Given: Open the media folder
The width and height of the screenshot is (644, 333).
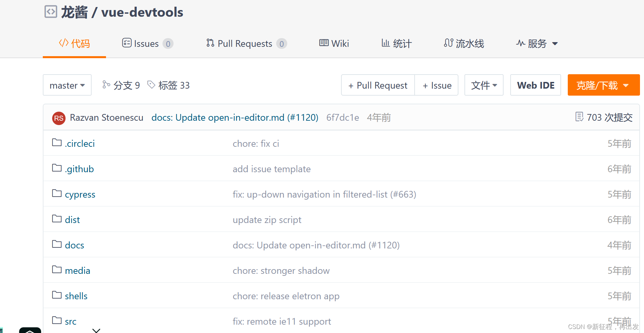Looking at the screenshot, I should tap(78, 270).
